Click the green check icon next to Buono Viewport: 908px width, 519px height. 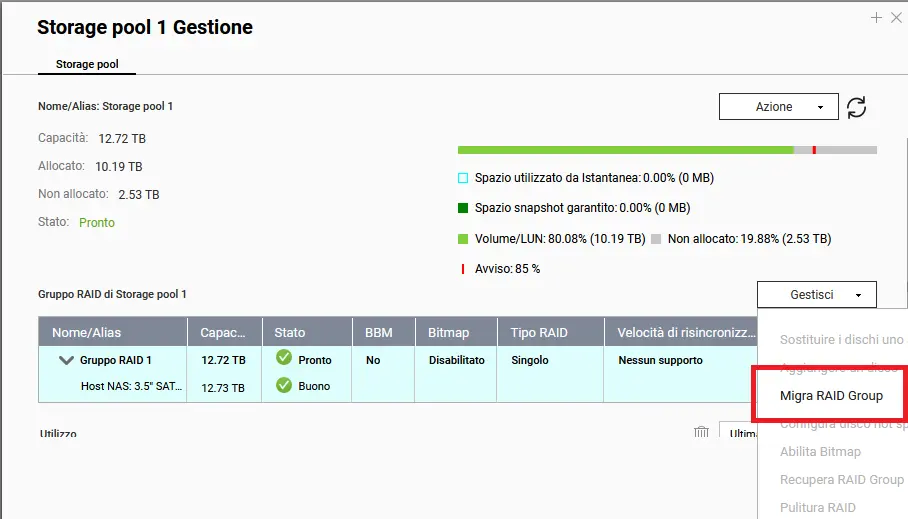click(284, 385)
